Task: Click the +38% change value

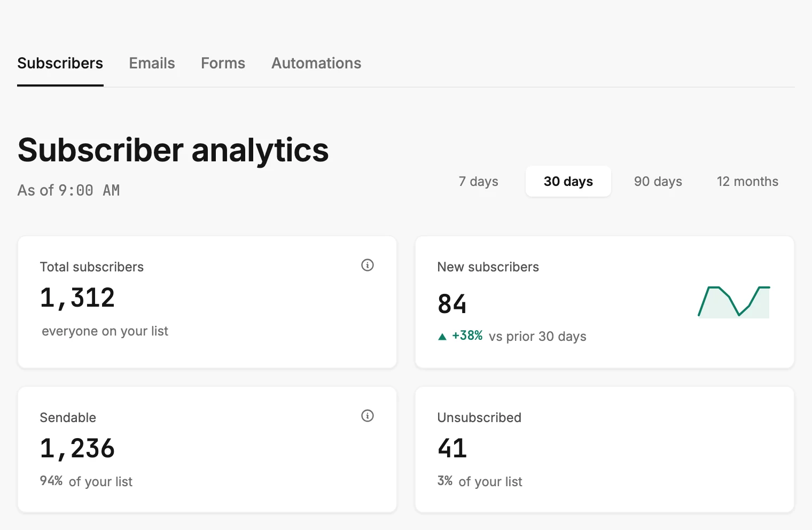Action: [467, 336]
